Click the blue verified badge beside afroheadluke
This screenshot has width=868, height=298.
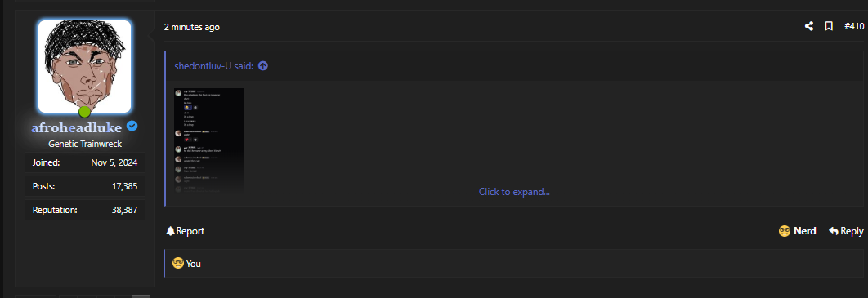pos(132,127)
